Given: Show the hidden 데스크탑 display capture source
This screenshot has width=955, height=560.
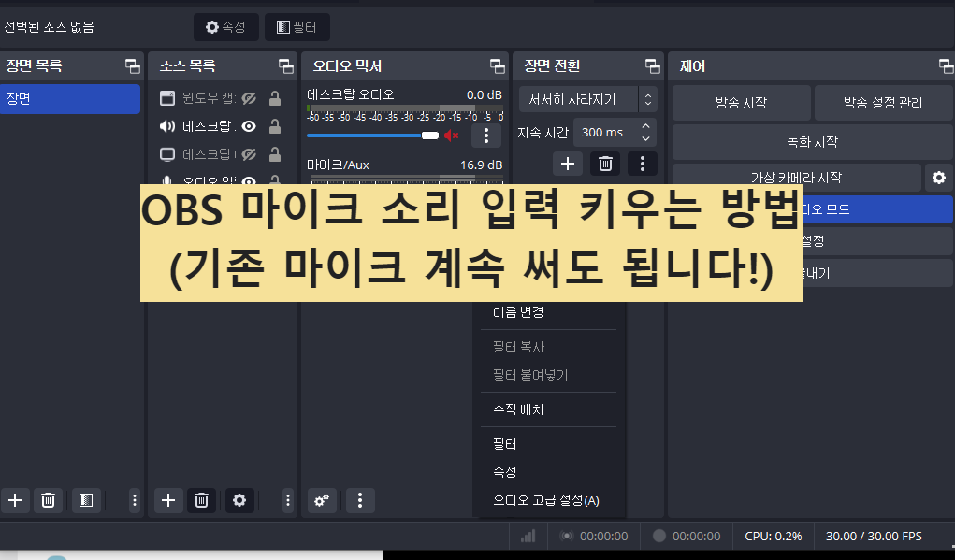Looking at the screenshot, I should [249, 154].
